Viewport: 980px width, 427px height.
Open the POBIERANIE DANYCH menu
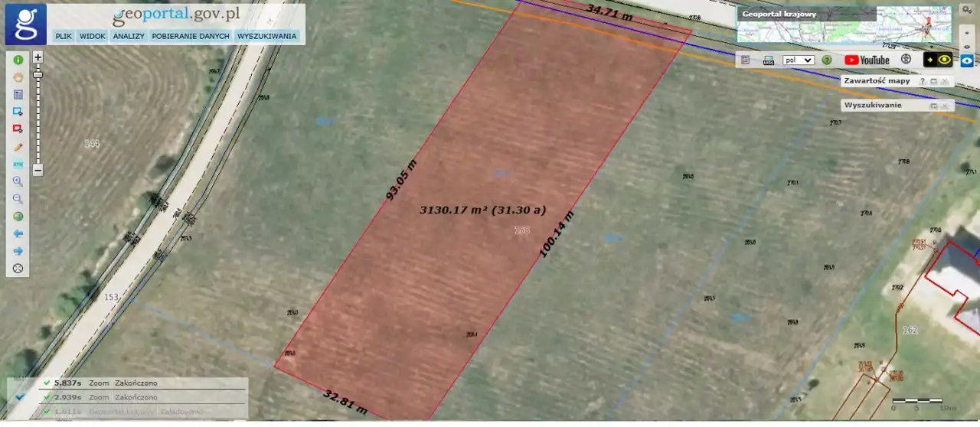coord(191,36)
